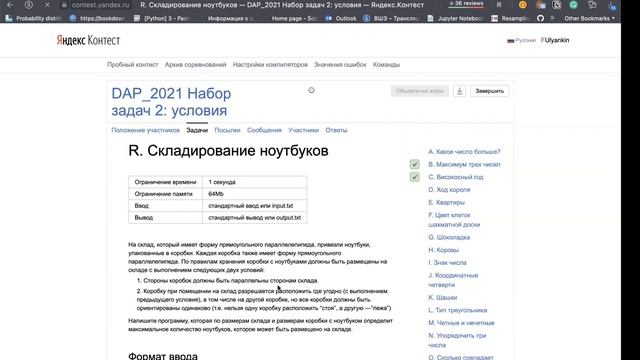The height and width of the screenshot is (360, 640).
Task: Switch to the Посылки tab
Action: (x=227, y=130)
